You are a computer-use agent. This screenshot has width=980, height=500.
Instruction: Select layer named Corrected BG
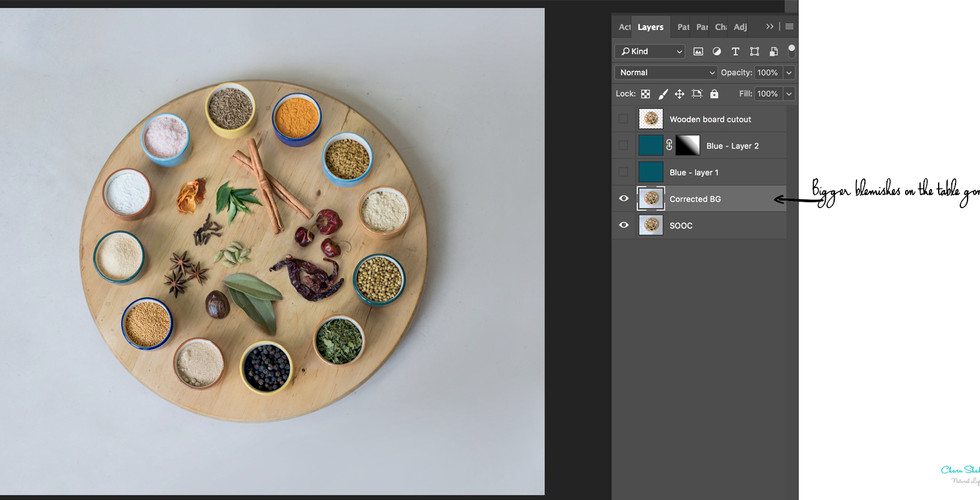[x=695, y=199]
